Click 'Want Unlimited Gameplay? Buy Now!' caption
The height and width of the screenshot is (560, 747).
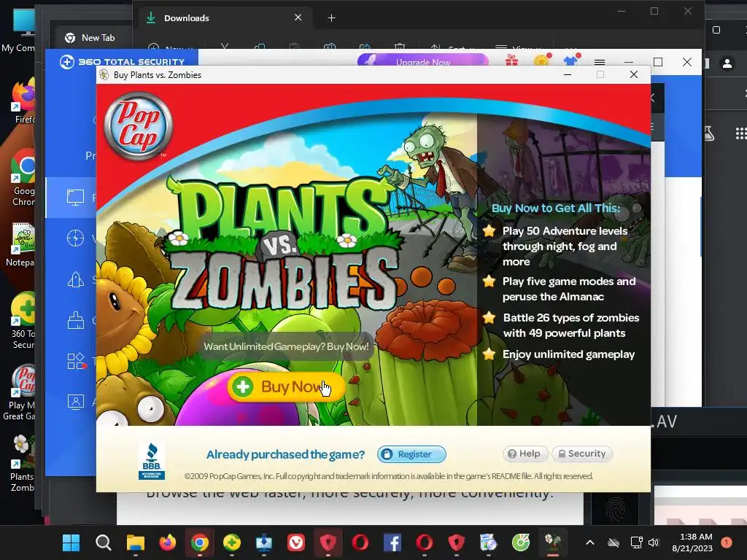tap(286, 346)
